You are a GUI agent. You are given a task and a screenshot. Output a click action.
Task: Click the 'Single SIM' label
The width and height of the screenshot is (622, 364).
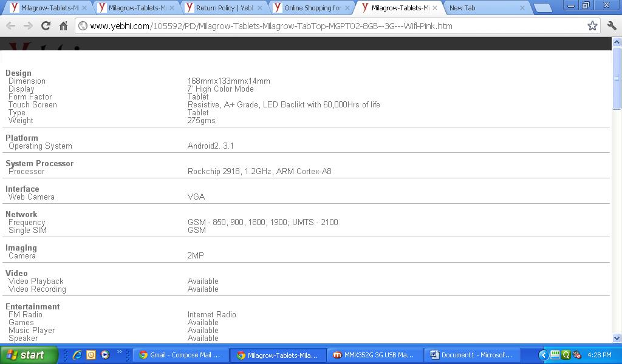[x=27, y=231]
